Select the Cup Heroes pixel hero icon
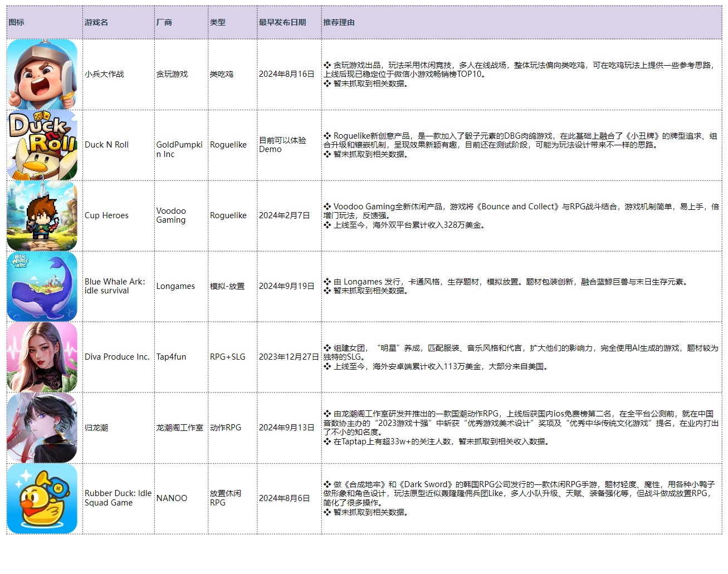The width and height of the screenshot is (728, 574). [x=42, y=216]
